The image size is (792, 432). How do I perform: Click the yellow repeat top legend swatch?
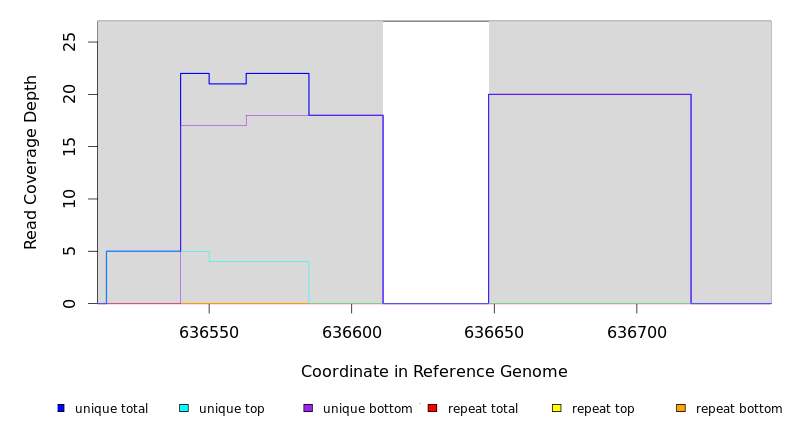pyautogui.click(x=557, y=408)
